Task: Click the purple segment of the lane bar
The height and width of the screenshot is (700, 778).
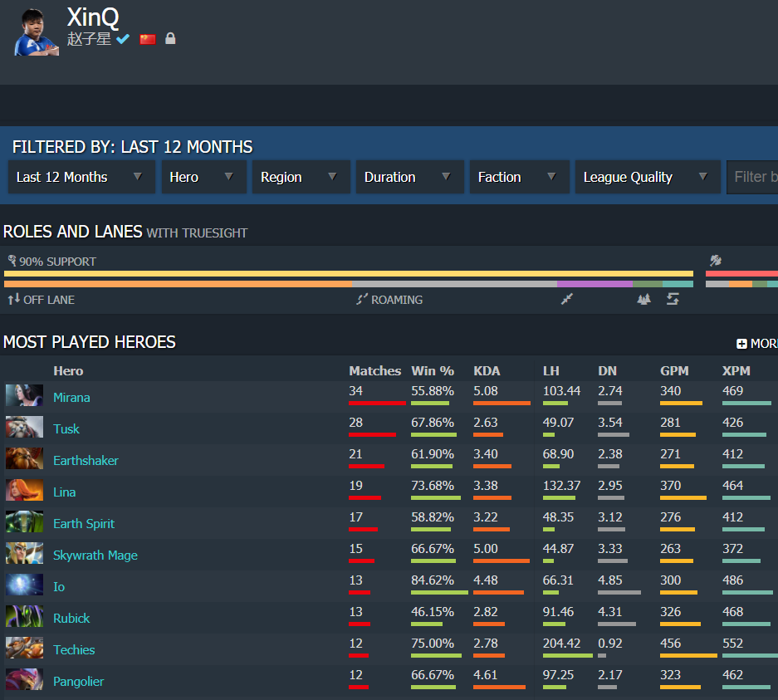Action: [x=595, y=284]
